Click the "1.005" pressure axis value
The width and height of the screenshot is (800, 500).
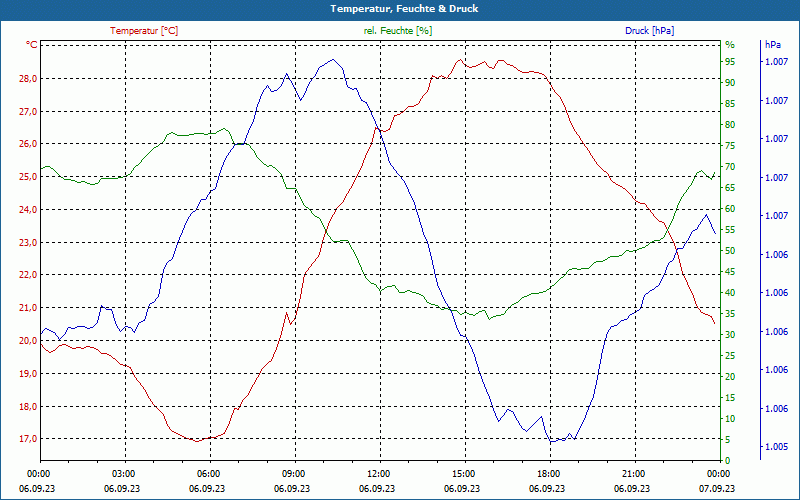pos(777,447)
